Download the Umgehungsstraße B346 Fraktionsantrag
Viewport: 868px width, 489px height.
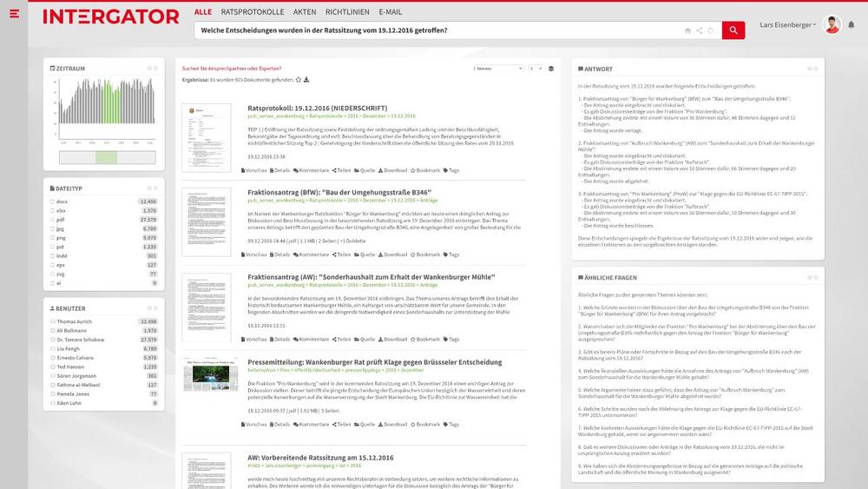392,254
